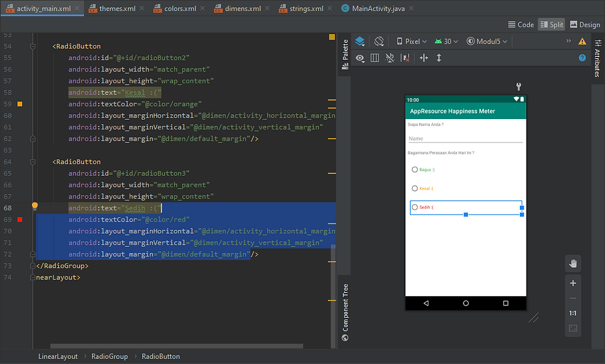Open the Pixel device dropdown
This screenshot has height=364, width=605.
pos(411,41)
